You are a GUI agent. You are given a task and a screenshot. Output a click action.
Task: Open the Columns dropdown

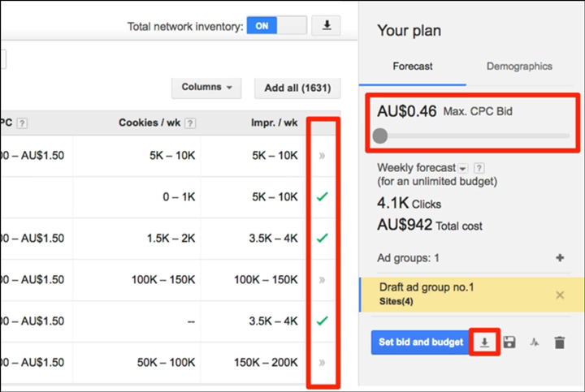tap(206, 88)
